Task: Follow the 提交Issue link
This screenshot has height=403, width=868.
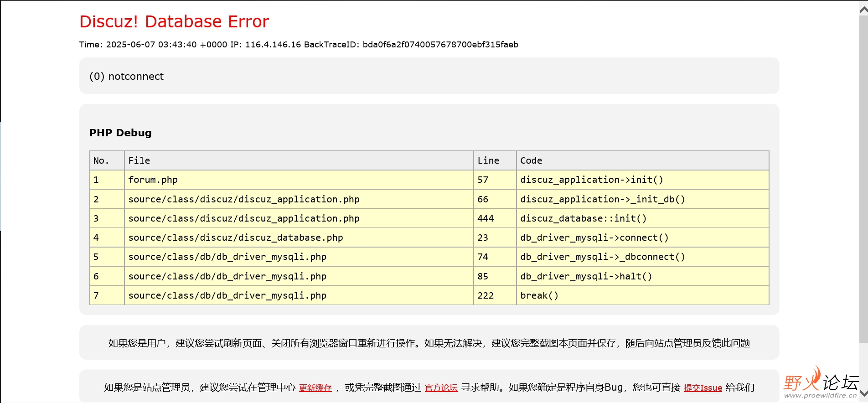Action: click(703, 388)
